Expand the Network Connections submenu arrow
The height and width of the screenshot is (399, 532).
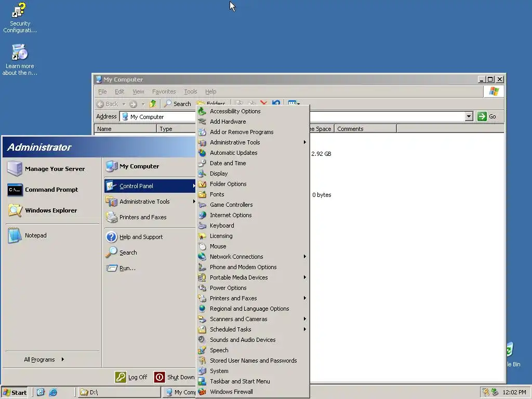pos(304,257)
